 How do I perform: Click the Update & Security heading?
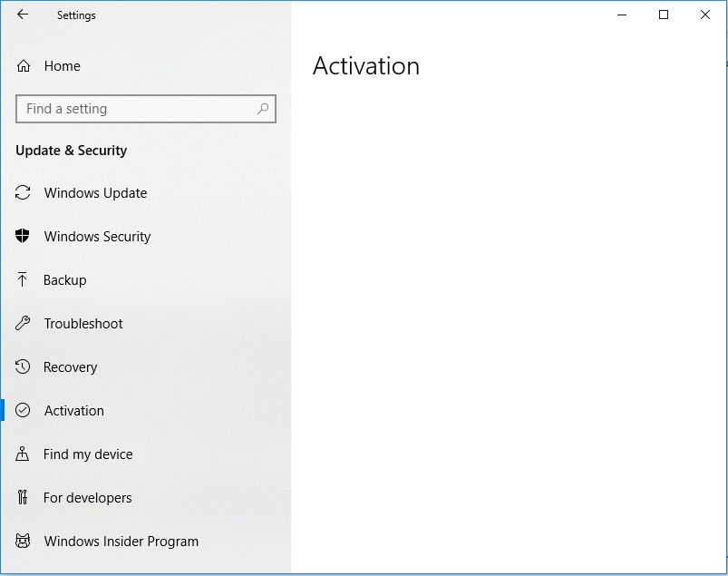pyautogui.click(x=72, y=151)
